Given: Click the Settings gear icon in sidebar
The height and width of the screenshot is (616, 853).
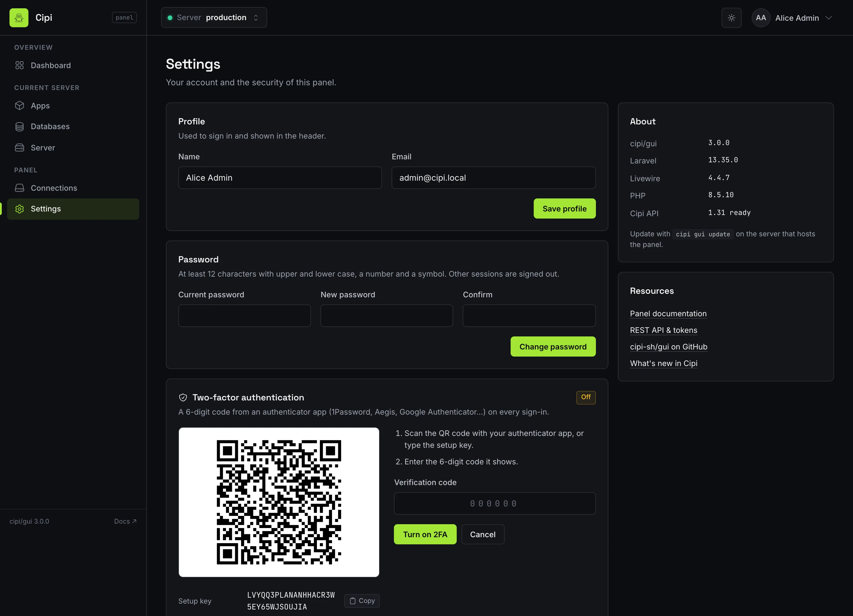Looking at the screenshot, I should pos(20,209).
